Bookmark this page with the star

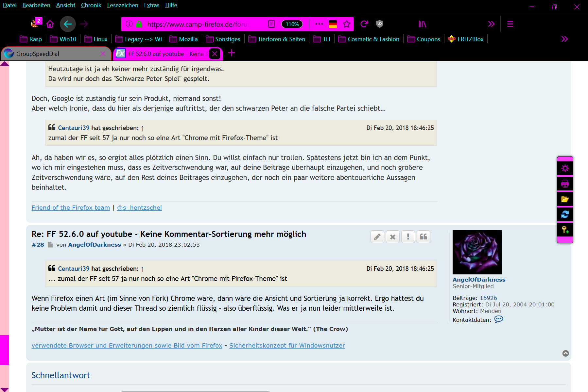pos(347,24)
